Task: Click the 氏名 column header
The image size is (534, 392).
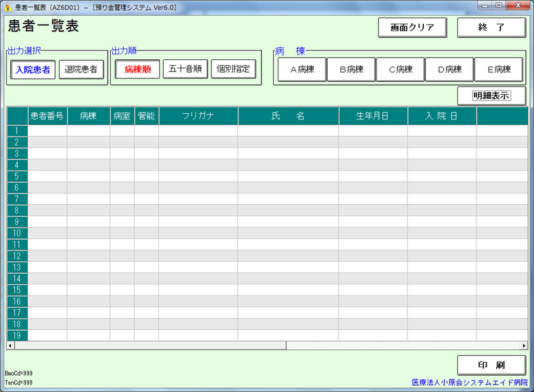Action: [289, 116]
